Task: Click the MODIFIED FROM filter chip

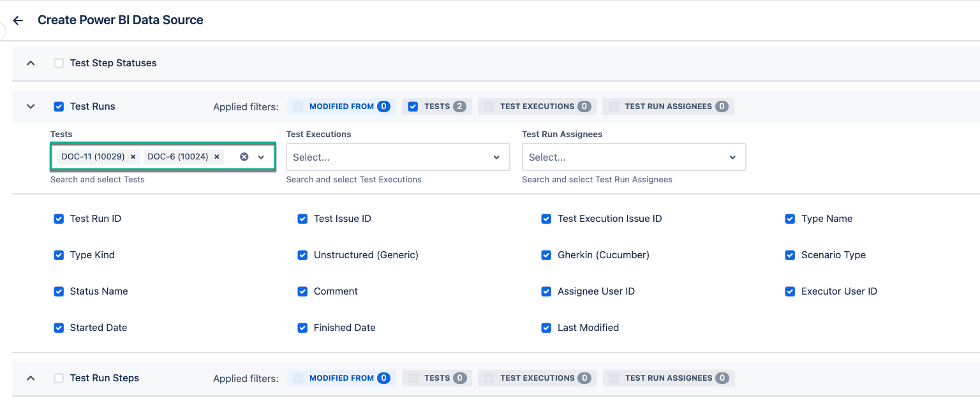Action: pyautogui.click(x=341, y=106)
